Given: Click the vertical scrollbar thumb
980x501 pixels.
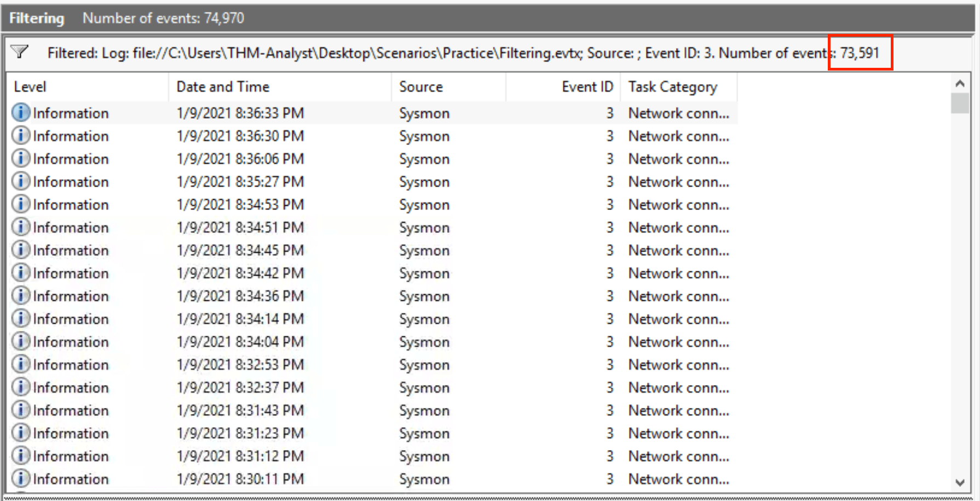Looking at the screenshot, I should [x=960, y=103].
